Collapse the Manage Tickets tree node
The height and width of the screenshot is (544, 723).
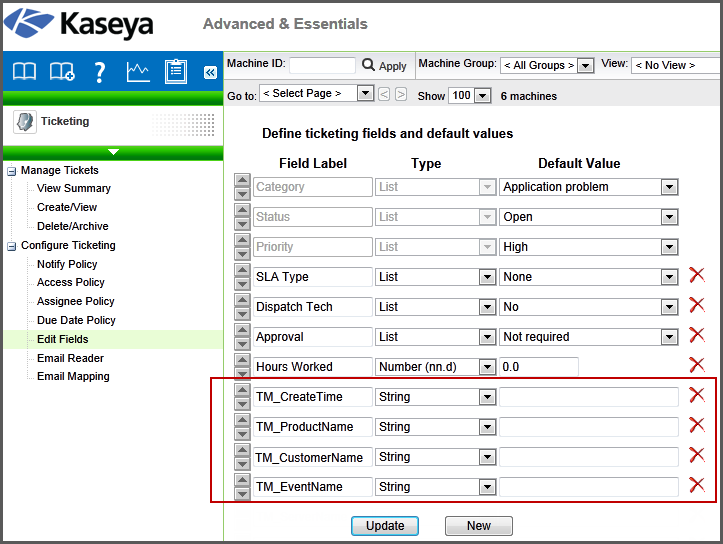(x=12, y=171)
